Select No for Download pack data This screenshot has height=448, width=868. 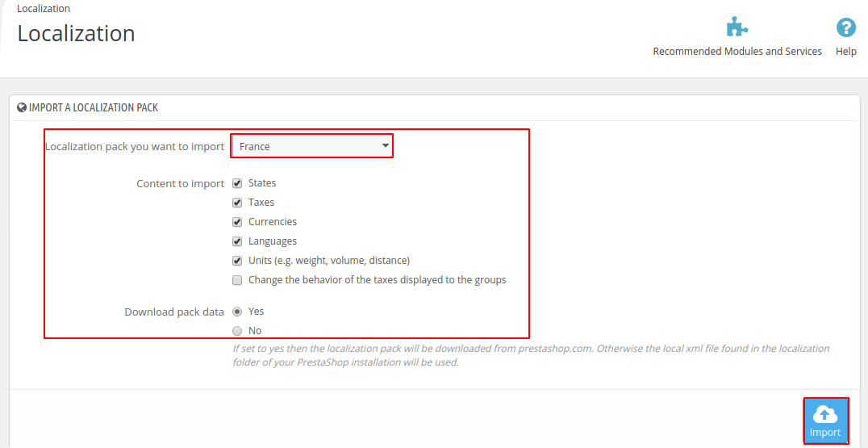click(x=237, y=331)
